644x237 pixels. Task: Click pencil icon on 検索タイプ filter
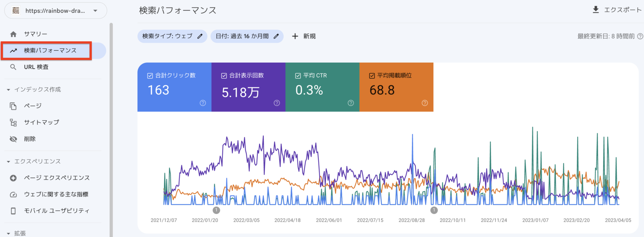200,36
